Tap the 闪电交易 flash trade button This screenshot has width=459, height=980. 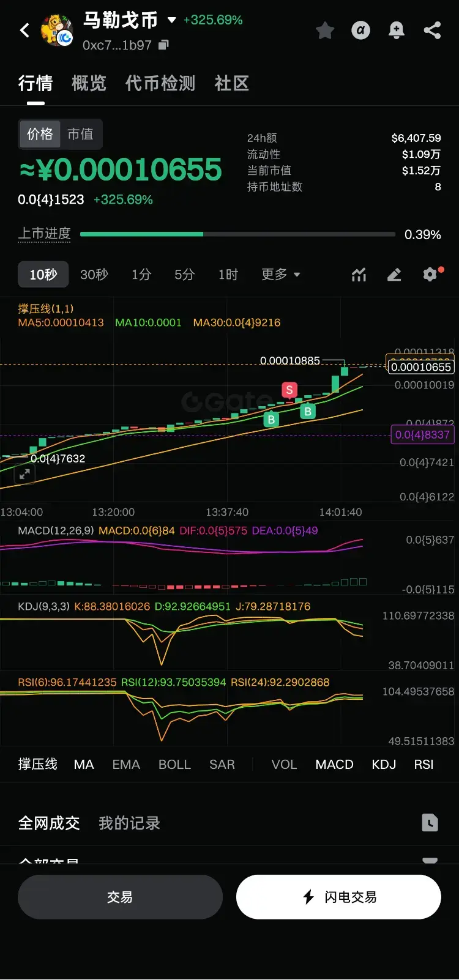point(338,897)
